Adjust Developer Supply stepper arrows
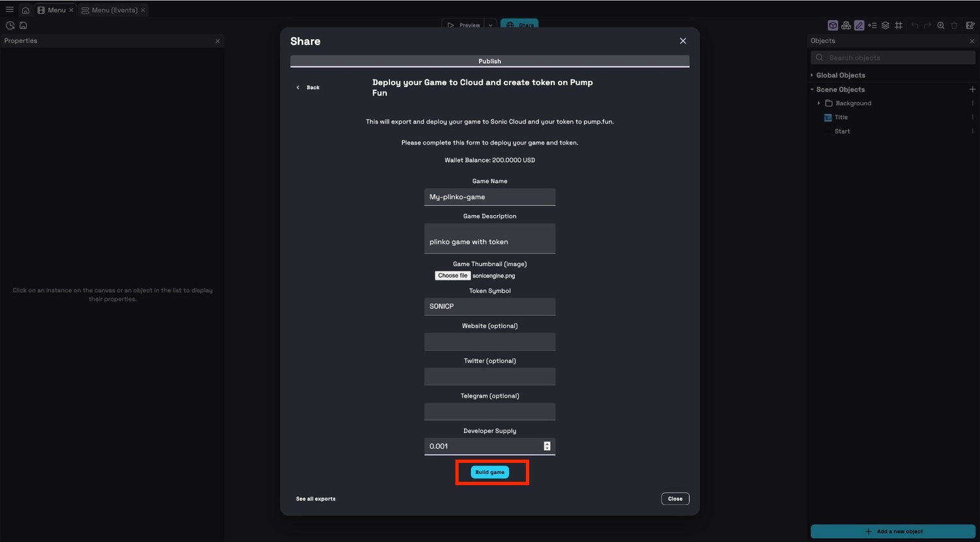 [547, 446]
